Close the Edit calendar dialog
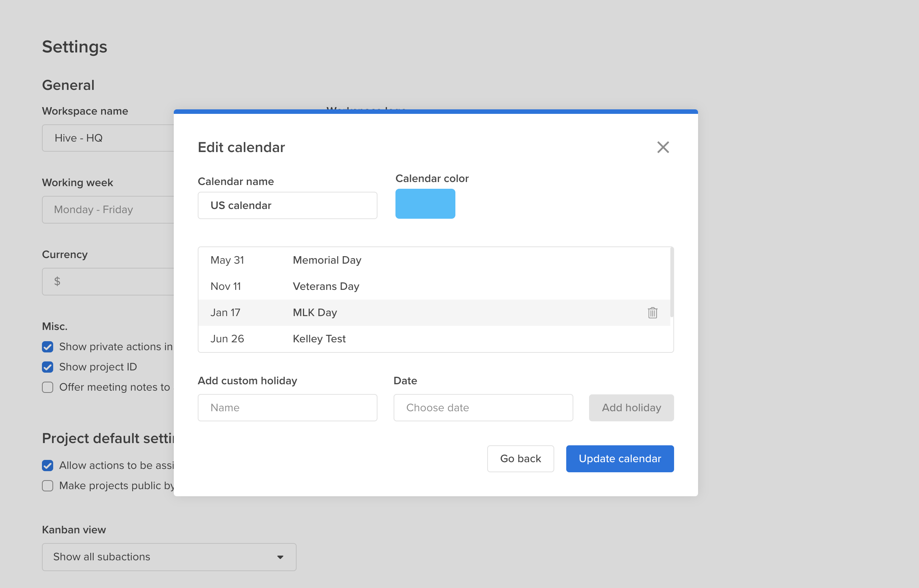Screen dimensions: 919x588 point(663,148)
